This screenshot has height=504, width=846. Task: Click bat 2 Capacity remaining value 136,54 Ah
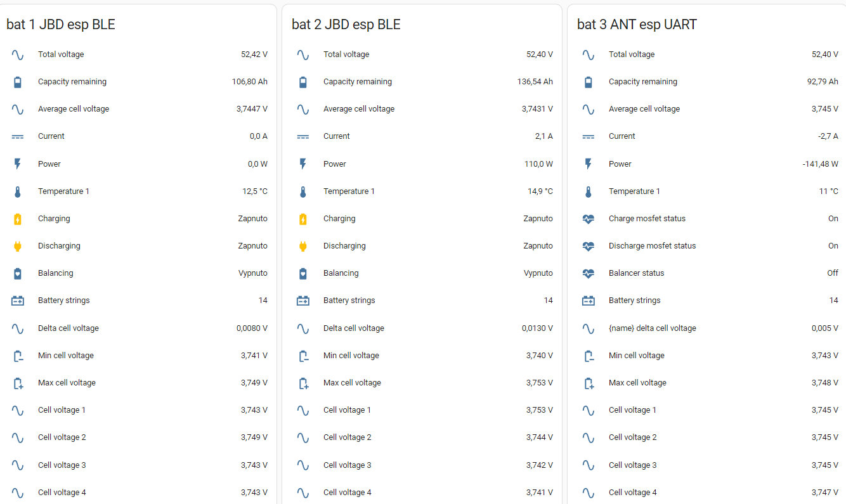coord(535,82)
